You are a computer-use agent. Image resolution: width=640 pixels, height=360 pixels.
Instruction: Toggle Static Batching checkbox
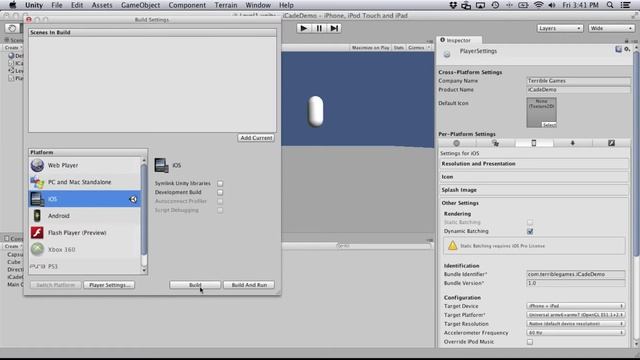click(530, 222)
